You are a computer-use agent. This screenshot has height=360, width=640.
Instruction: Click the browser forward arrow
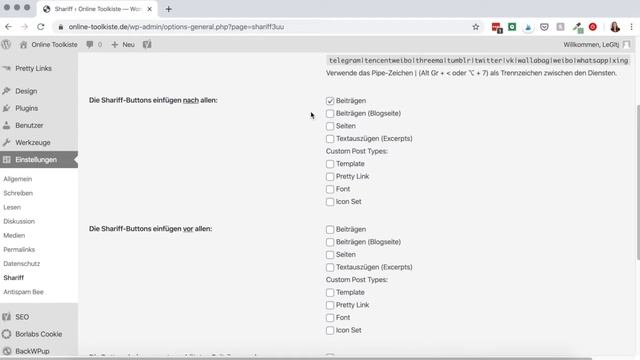[x=24, y=27]
